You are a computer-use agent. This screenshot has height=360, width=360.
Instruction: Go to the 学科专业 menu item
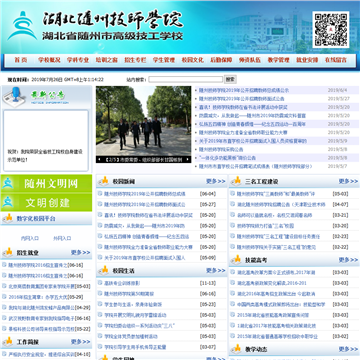coord(78,60)
